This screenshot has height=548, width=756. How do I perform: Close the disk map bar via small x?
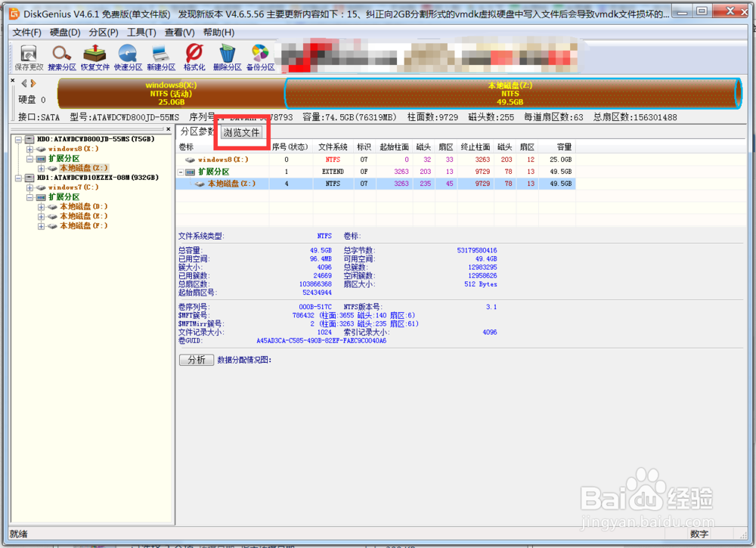(13, 80)
